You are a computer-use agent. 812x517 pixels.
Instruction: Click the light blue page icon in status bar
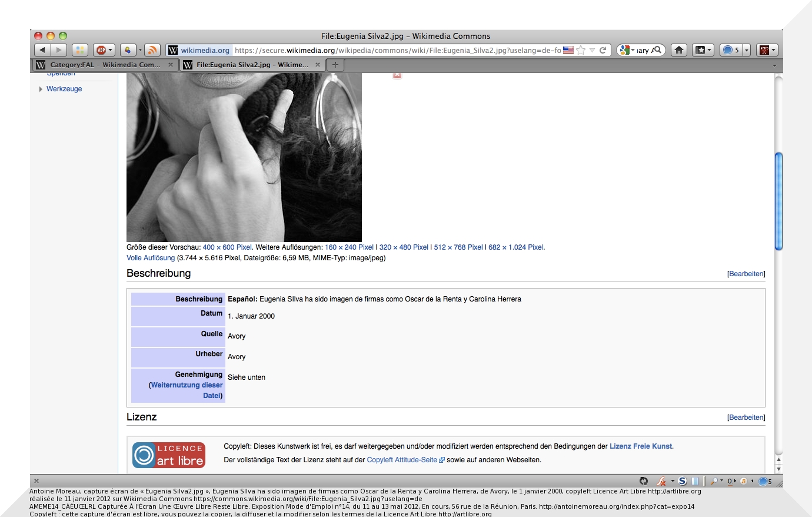pyautogui.click(x=695, y=481)
